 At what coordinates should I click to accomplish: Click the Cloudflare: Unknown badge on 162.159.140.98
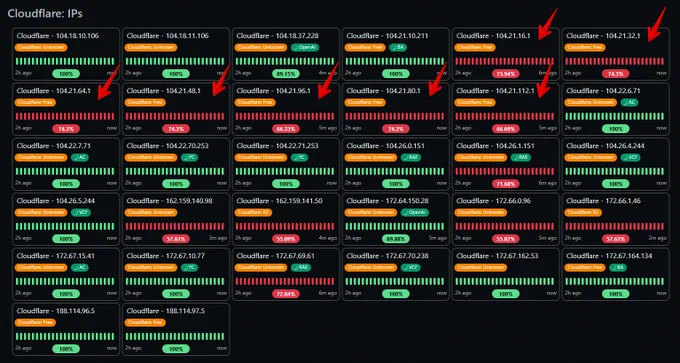pos(150,213)
